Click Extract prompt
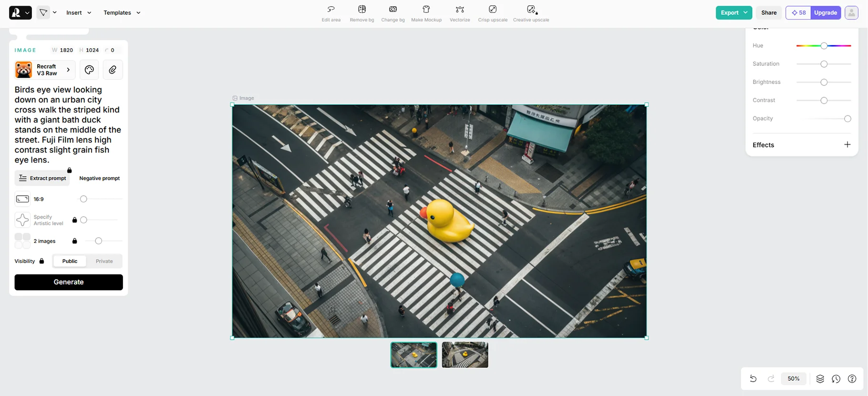The height and width of the screenshot is (396, 868). [x=42, y=178]
